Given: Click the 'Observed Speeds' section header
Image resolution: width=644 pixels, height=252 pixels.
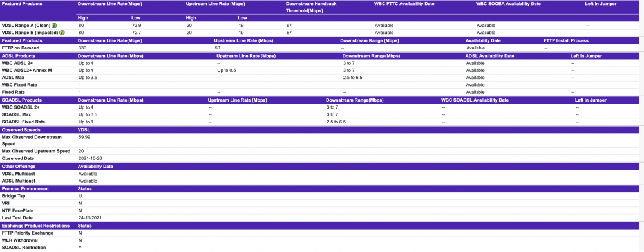Looking at the screenshot, I should (x=21, y=129).
